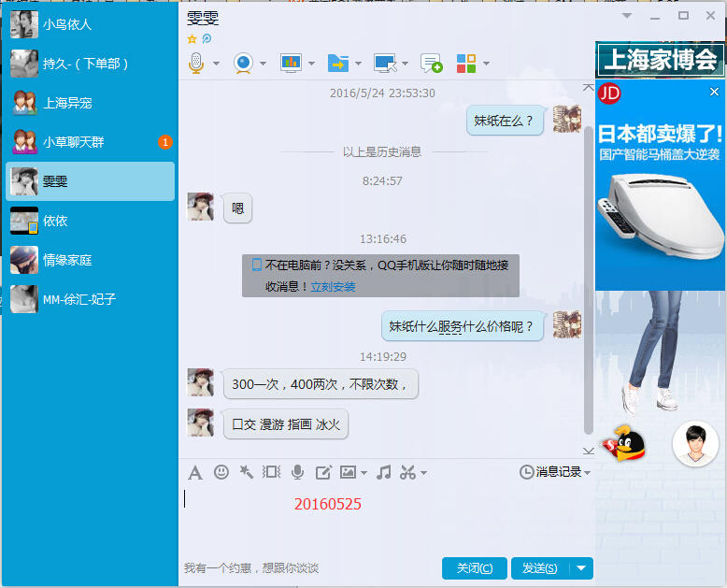Click the 关闭(C) button

click(x=475, y=568)
